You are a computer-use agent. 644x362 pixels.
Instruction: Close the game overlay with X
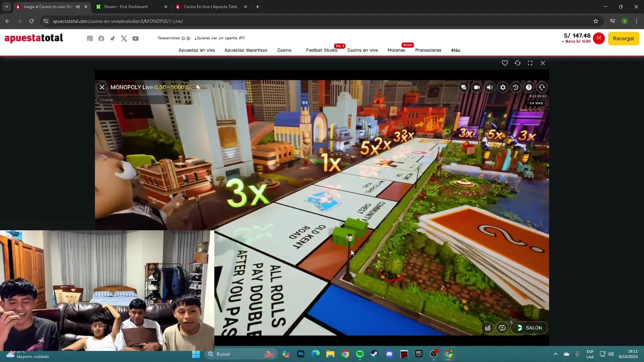click(x=542, y=63)
